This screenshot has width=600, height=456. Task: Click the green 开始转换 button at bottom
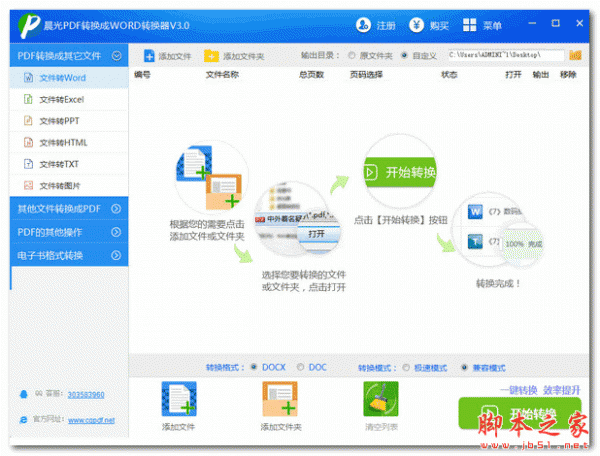click(520, 414)
